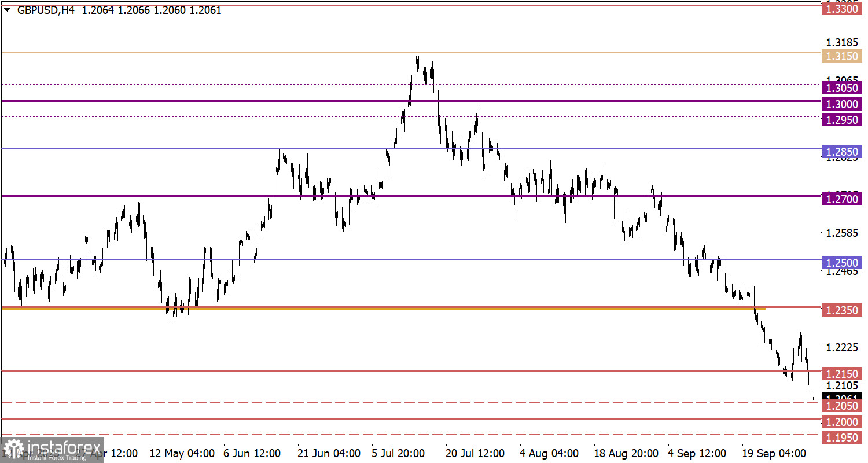
Task: Select the 1.3050 price level label
Action: (842, 88)
